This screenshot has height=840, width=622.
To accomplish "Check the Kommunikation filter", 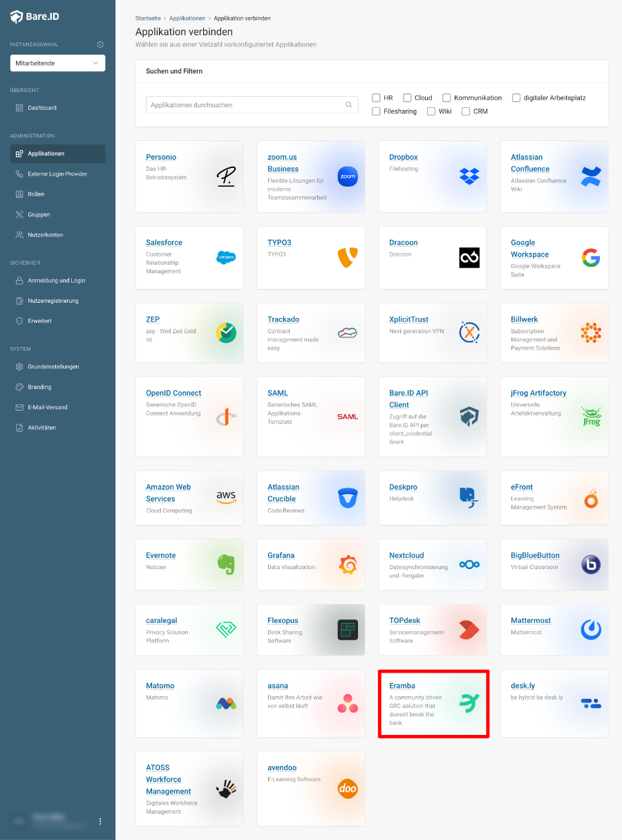I will 447,97.
